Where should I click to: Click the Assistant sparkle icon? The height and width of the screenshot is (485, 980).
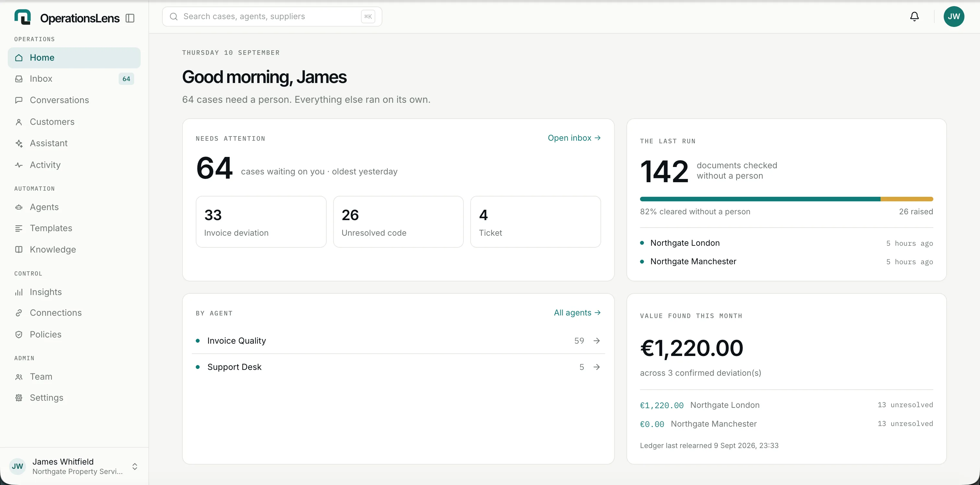19,143
